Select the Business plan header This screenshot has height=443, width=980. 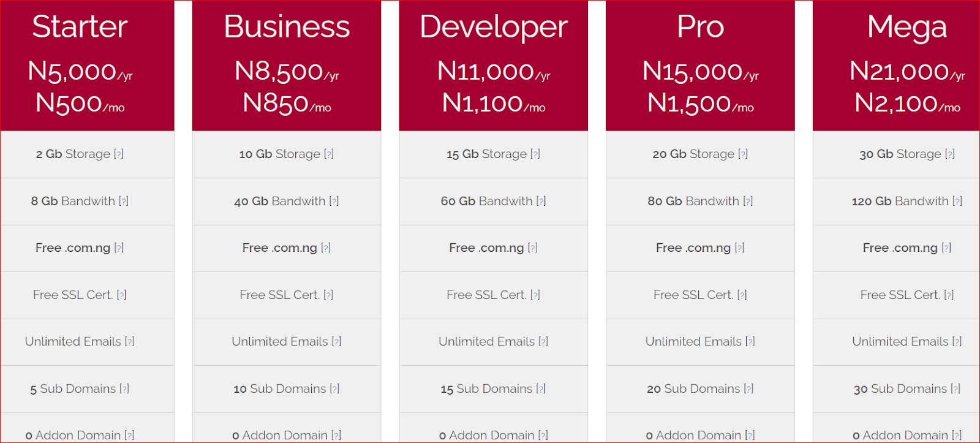tap(287, 27)
